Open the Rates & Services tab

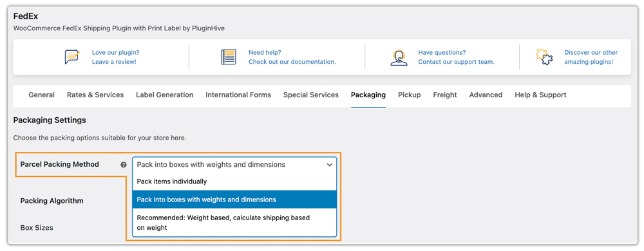tap(95, 95)
